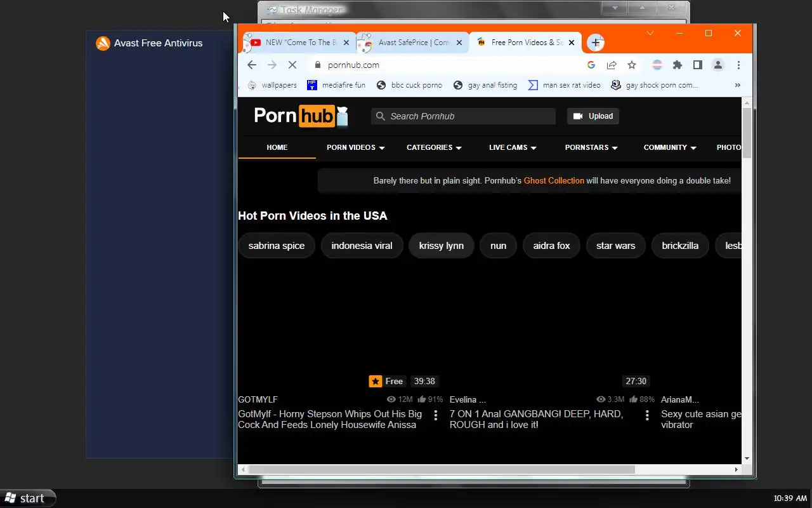Click the site search field
The width and height of the screenshot is (812, 508).
tap(463, 116)
